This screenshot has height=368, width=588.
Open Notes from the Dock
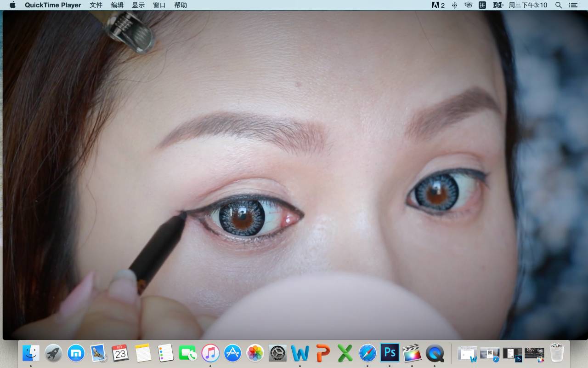(143, 353)
